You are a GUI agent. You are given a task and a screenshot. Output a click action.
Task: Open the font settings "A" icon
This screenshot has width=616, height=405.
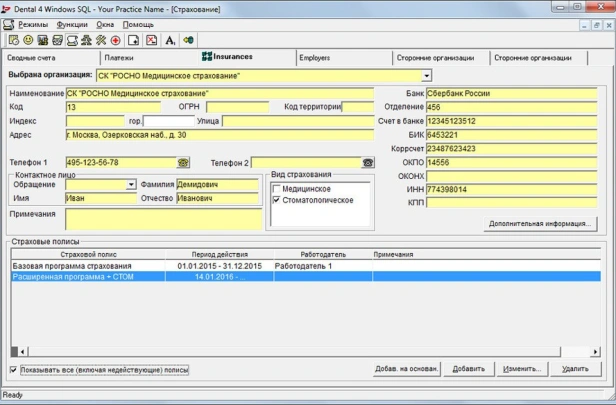pyautogui.click(x=170, y=40)
